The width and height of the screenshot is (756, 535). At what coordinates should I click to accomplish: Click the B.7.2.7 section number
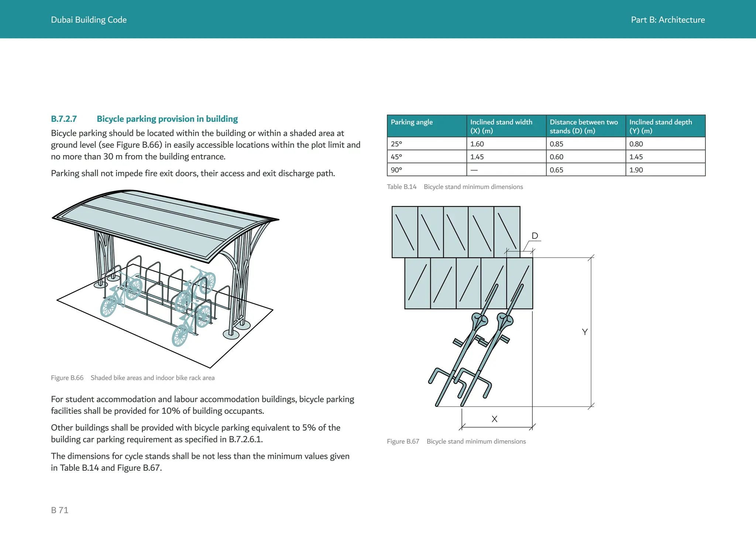tap(64, 119)
